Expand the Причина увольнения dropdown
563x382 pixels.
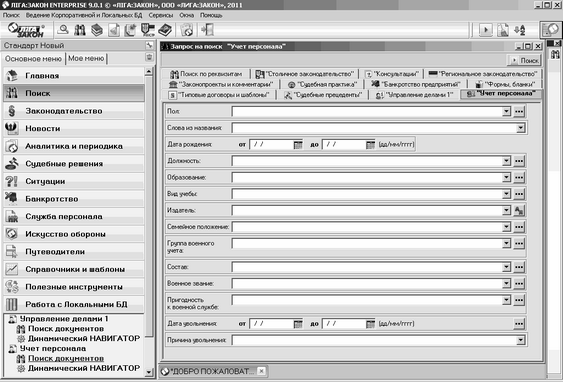coord(521,340)
